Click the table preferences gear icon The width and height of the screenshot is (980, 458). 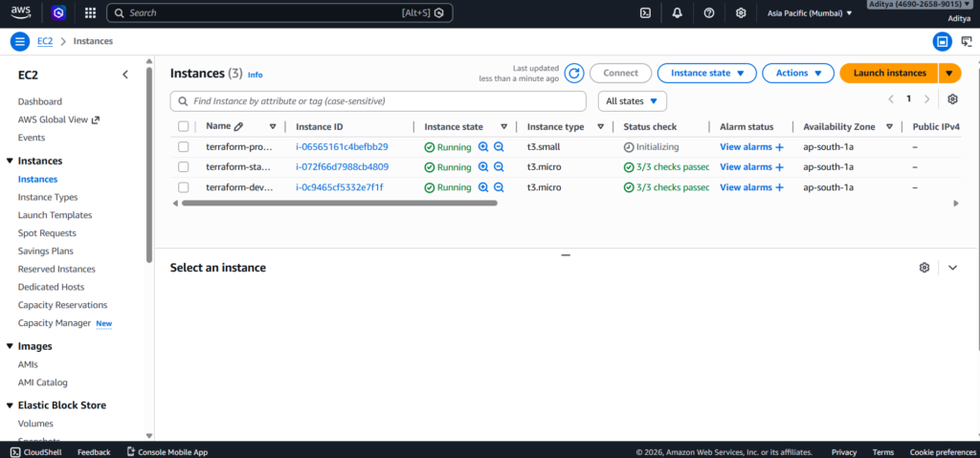tap(952, 99)
